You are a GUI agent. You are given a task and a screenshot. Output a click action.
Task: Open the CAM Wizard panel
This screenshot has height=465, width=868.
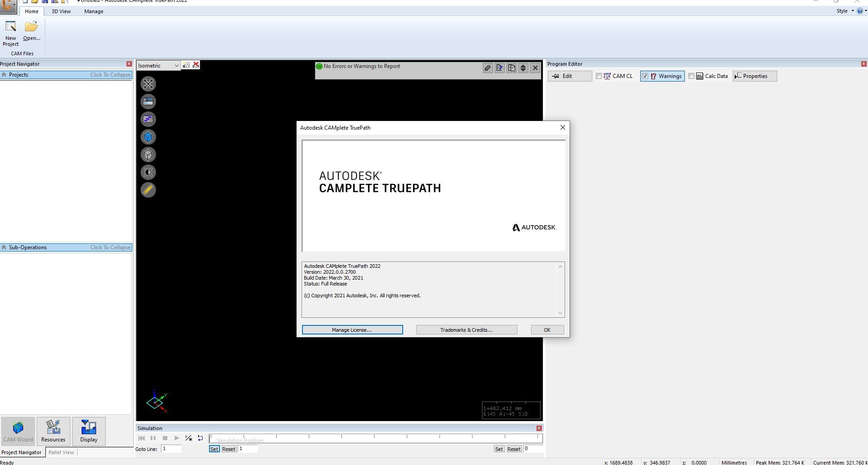tap(18, 431)
